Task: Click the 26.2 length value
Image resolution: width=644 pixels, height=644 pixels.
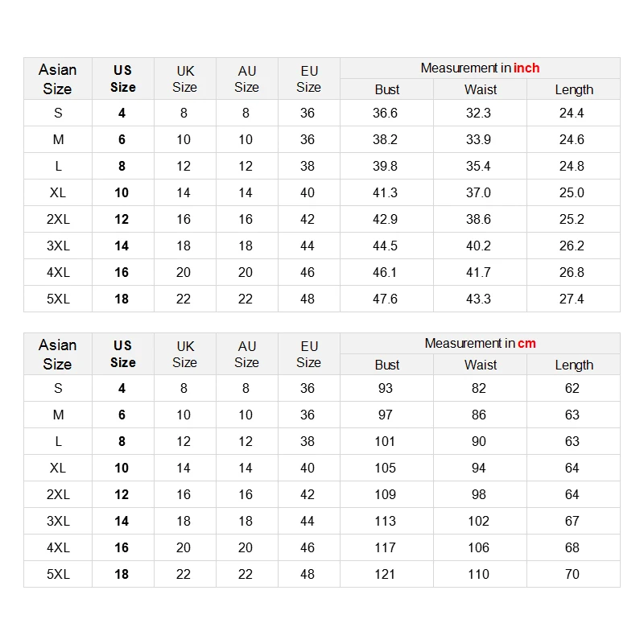Action: pyautogui.click(x=572, y=246)
